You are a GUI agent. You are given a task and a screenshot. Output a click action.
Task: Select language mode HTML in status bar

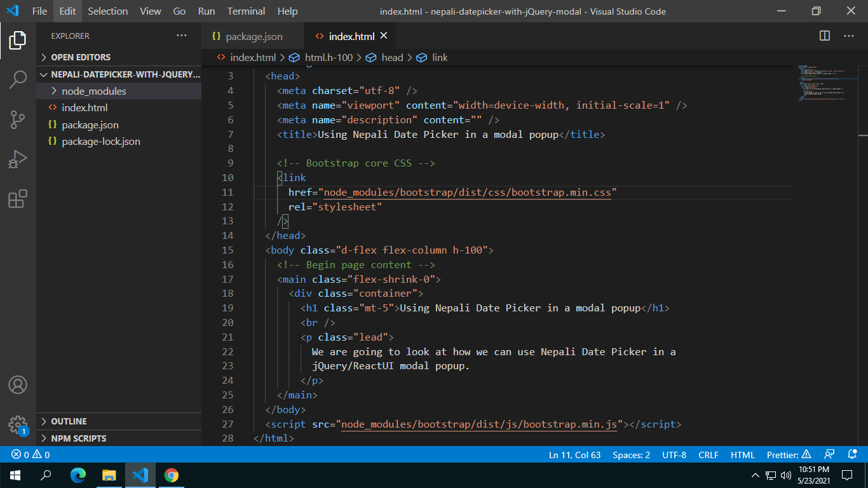tap(743, 455)
